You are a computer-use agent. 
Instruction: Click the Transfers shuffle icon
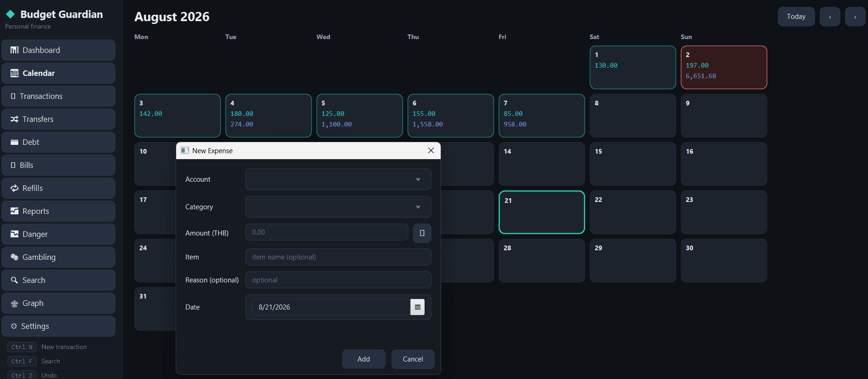coord(14,119)
